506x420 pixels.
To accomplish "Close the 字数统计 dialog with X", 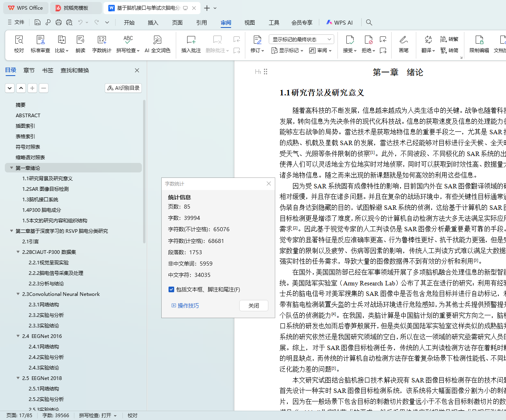I will point(269,184).
